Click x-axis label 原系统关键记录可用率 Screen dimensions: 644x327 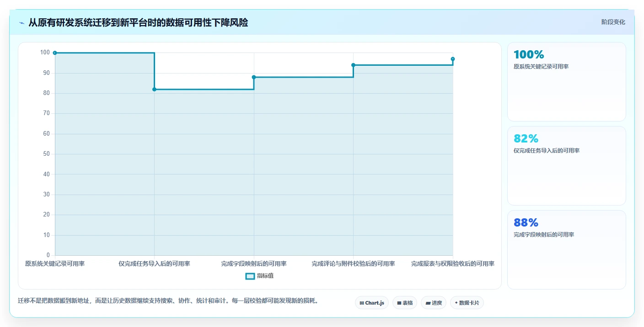coord(55,264)
